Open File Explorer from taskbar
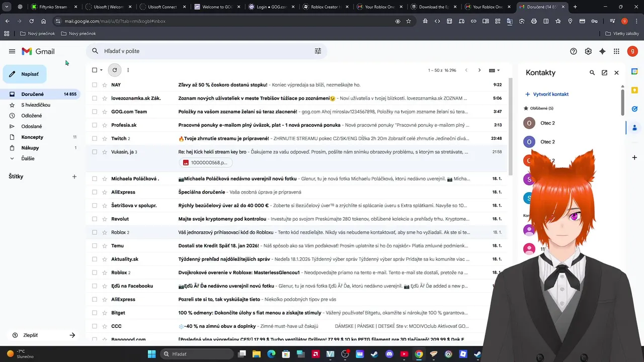 point(257,354)
